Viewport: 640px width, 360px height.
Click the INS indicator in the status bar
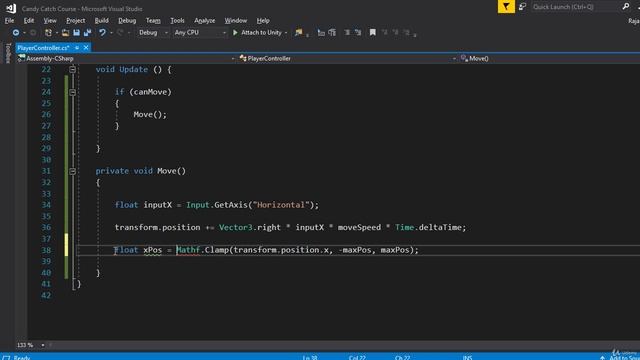click(467, 358)
